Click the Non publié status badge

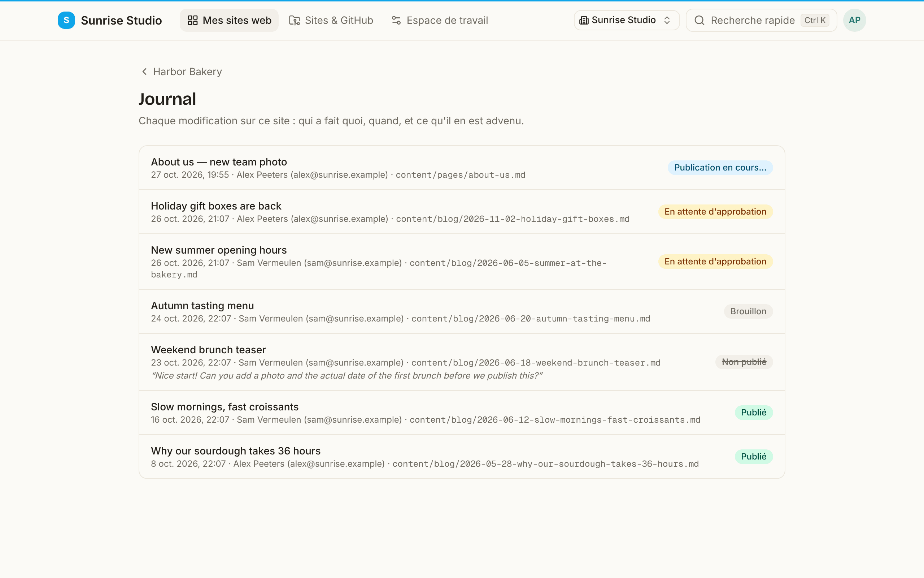tap(744, 362)
